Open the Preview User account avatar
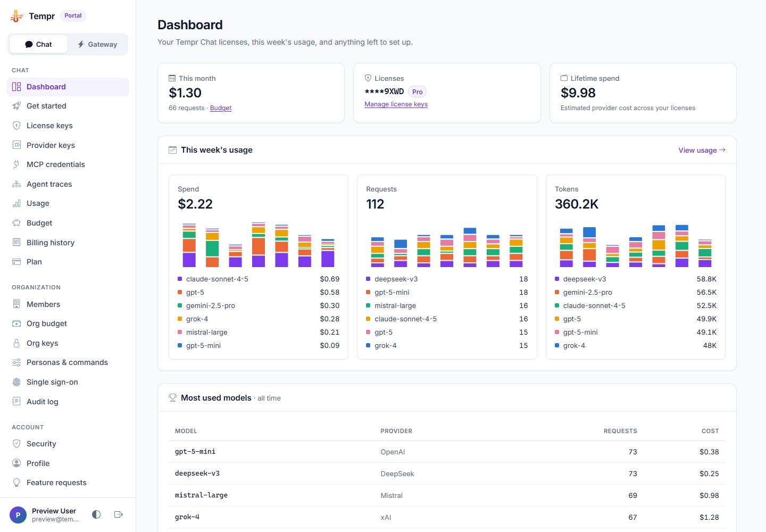The width and height of the screenshot is (766, 532). coord(18,515)
